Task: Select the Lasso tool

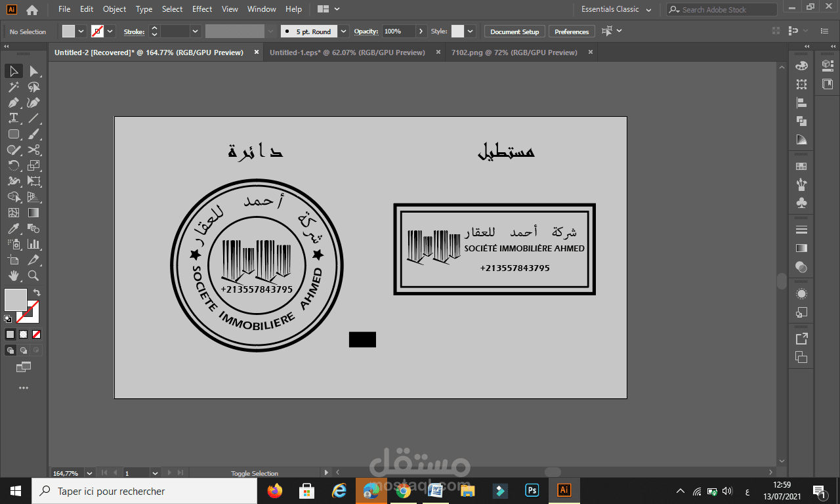Action: 34,87
